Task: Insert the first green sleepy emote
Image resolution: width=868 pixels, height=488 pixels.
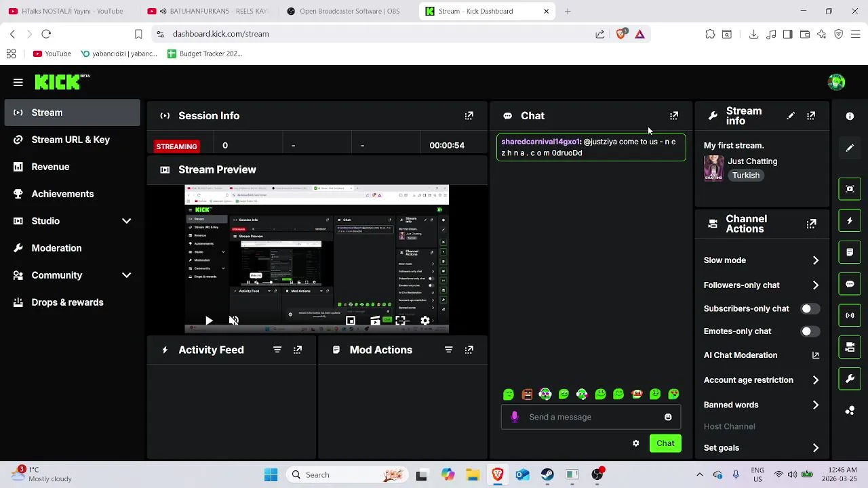Action: coord(509,394)
